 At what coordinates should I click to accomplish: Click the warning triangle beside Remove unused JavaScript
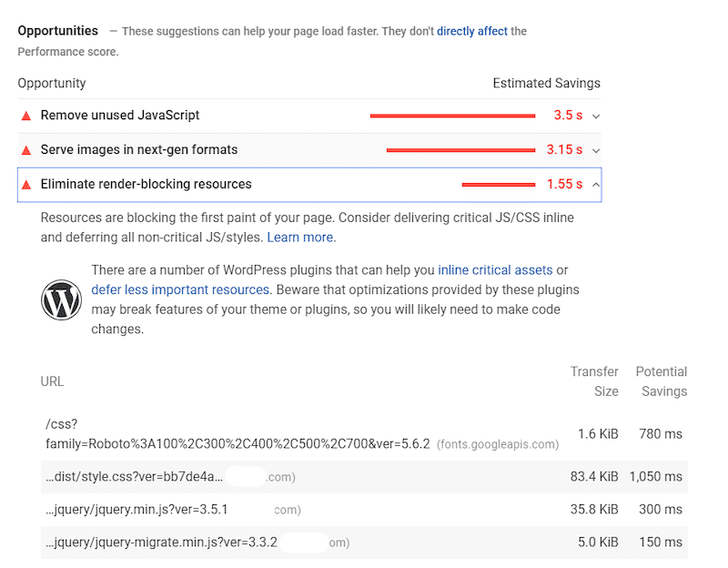coord(26,116)
